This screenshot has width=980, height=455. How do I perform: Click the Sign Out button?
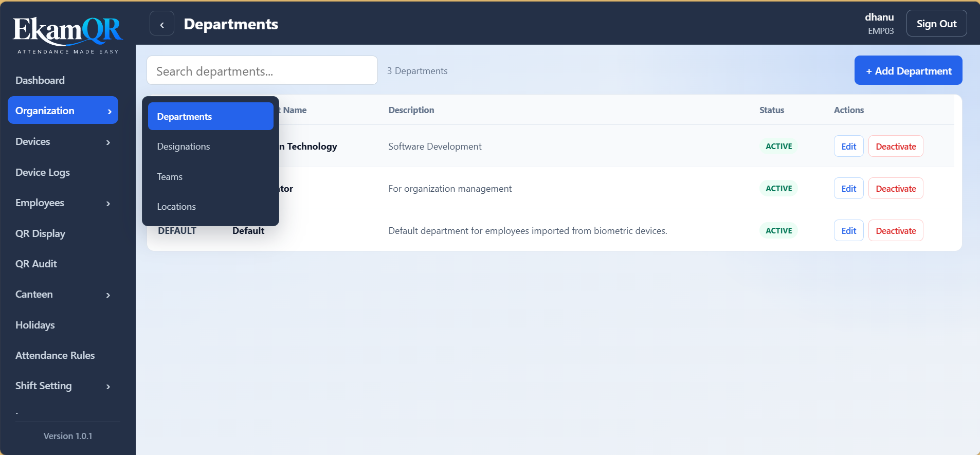[x=936, y=24]
